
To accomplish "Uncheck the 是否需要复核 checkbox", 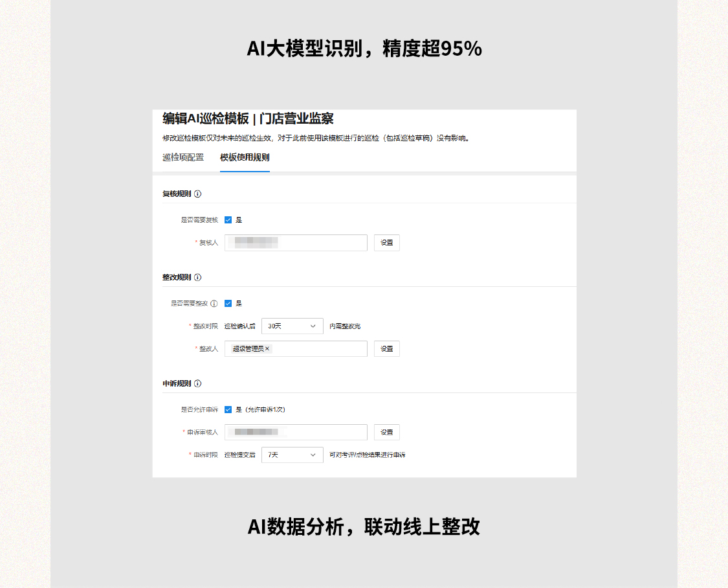I will coord(228,220).
